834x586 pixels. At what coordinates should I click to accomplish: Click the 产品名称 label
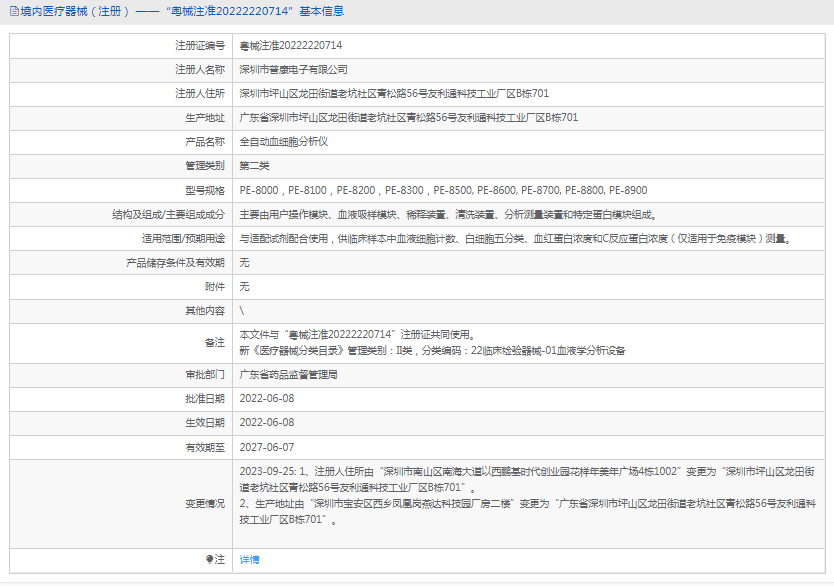pyautogui.click(x=205, y=142)
